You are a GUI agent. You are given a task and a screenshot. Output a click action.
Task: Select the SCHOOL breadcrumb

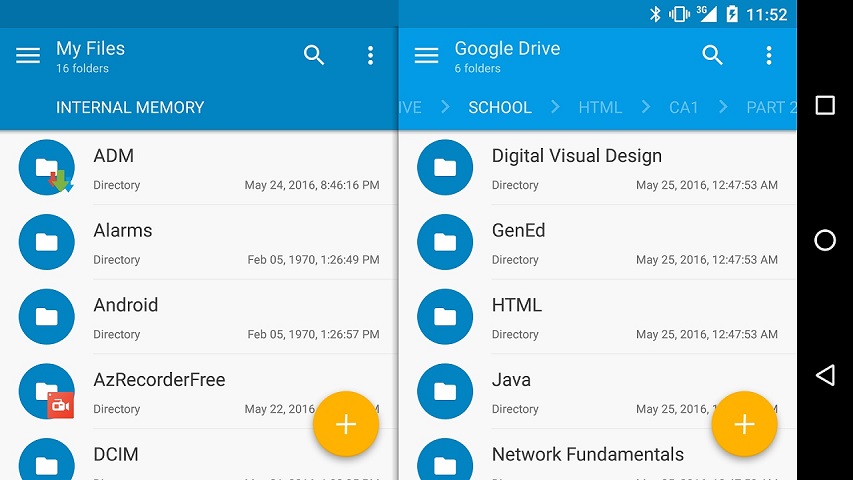[500, 107]
